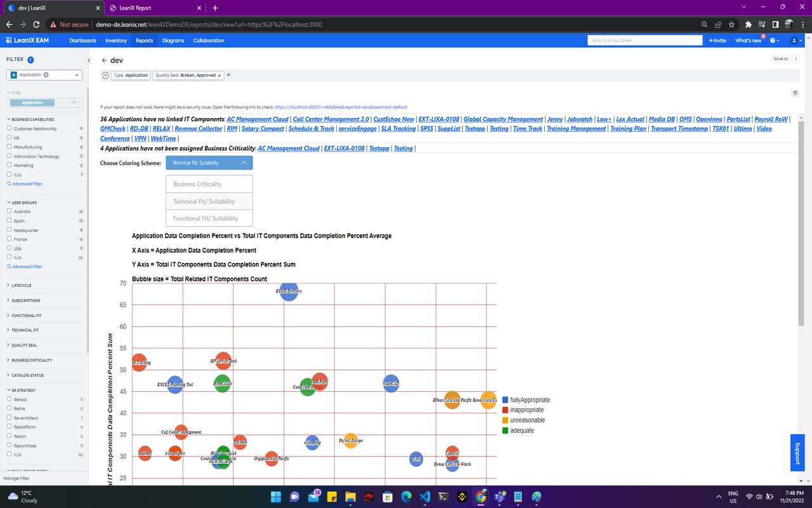Click the back arrow next to dev
This screenshot has height=508, width=812.
click(104, 60)
